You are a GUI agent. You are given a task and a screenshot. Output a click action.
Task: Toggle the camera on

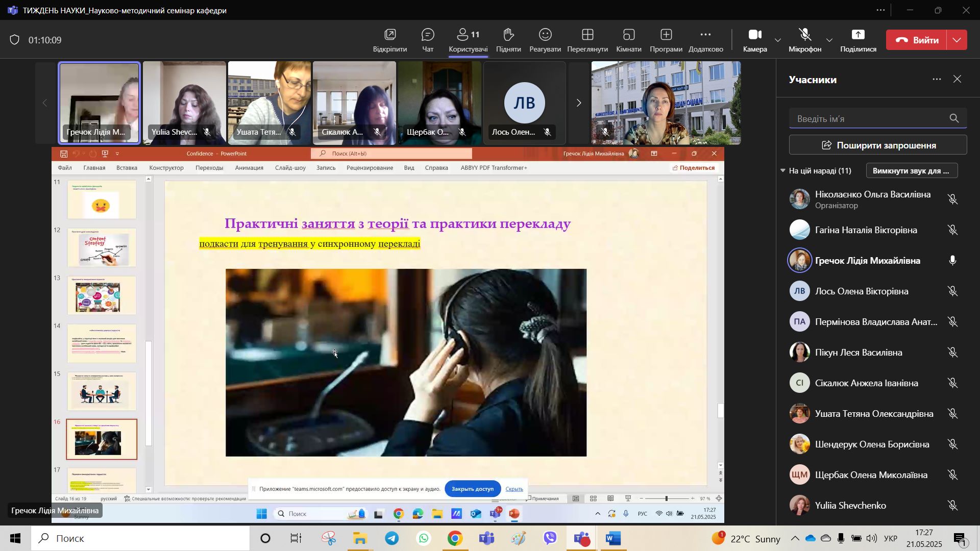(755, 40)
